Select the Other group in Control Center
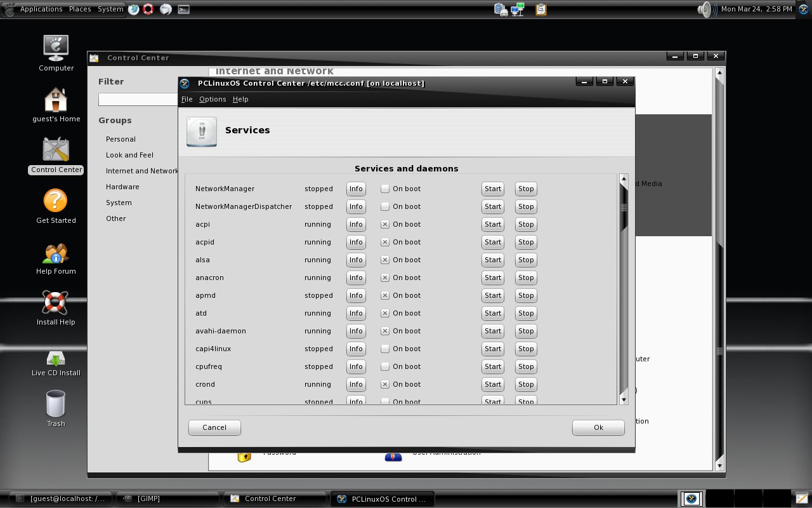812x508 pixels. tap(116, 218)
